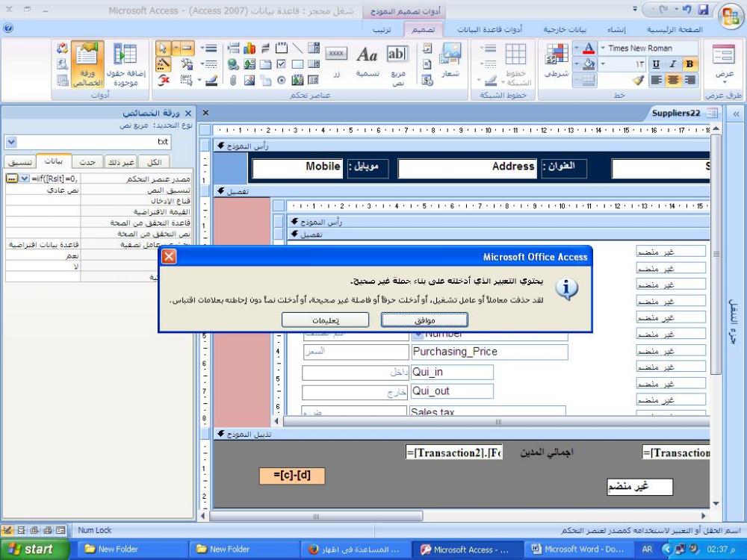This screenshot has height=560, width=747.
Task: Select the Option Group (xyz) tool
Action: click(x=281, y=48)
